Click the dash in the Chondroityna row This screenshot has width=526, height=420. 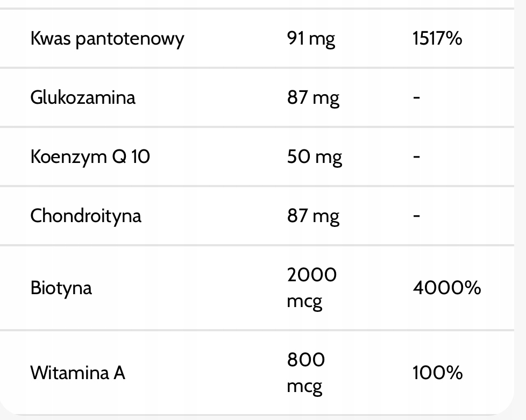coord(416,216)
